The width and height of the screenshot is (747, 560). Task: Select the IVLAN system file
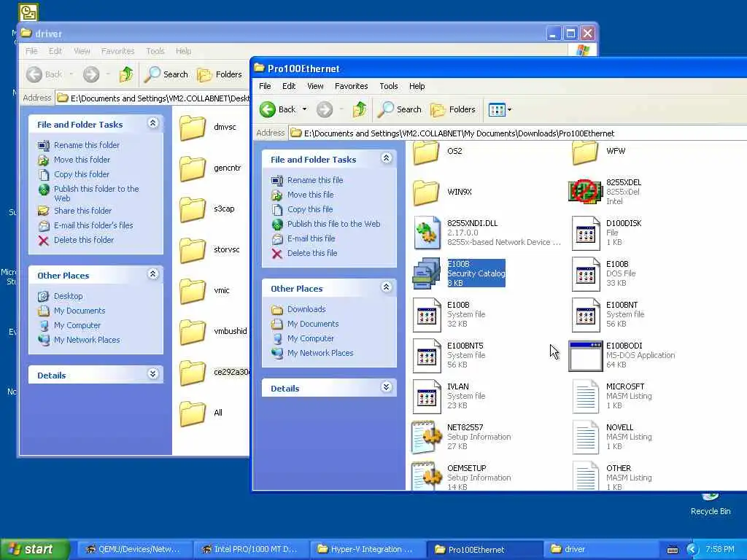point(449,396)
